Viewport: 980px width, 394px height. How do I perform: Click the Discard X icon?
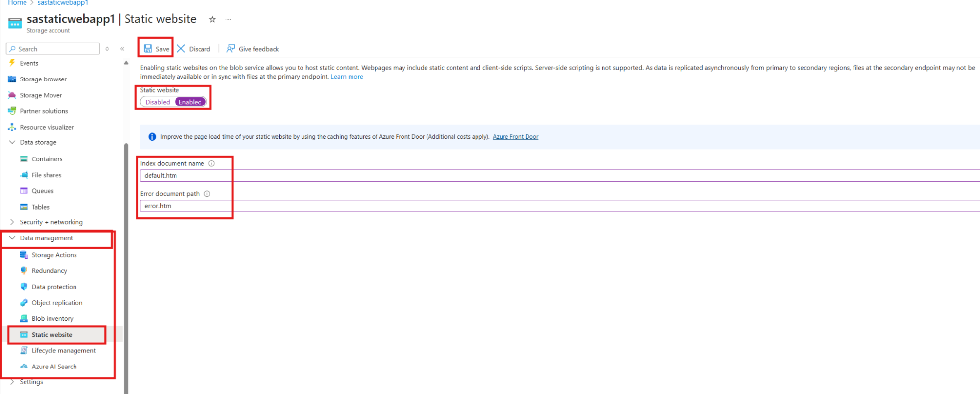point(181,49)
